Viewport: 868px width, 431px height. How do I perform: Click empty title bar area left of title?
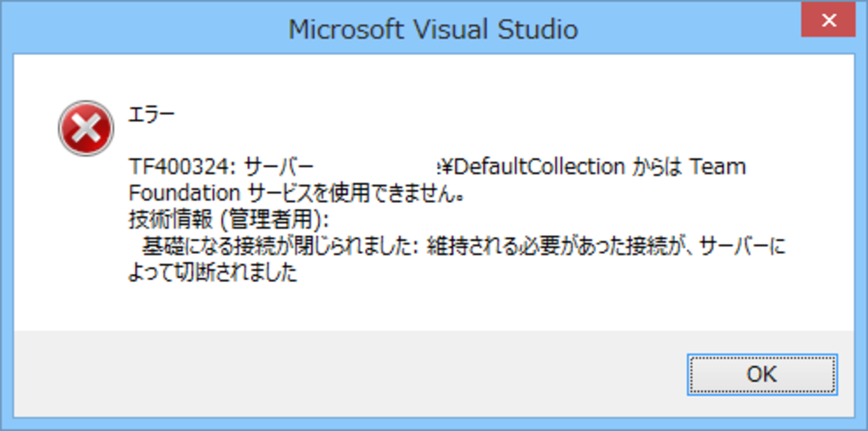pyautogui.click(x=134, y=29)
